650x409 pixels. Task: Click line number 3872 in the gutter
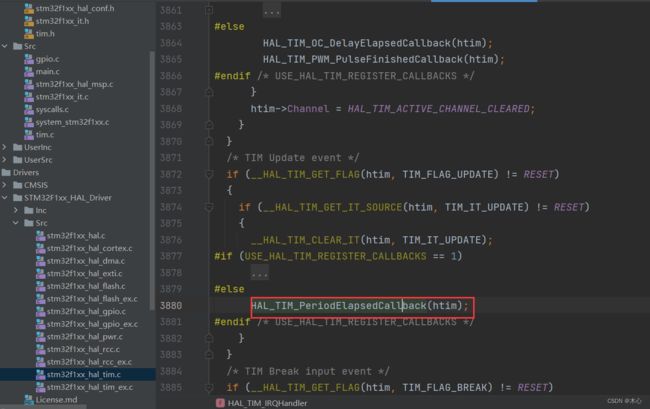pyautogui.click(x=171, y=174)
